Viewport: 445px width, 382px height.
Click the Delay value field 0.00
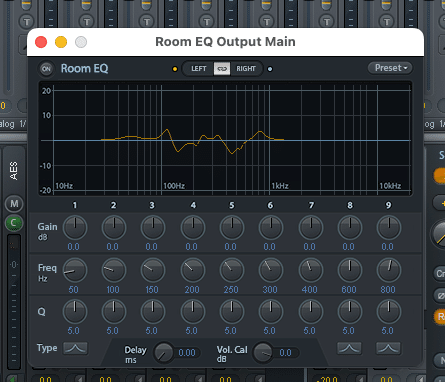(187, 353)
